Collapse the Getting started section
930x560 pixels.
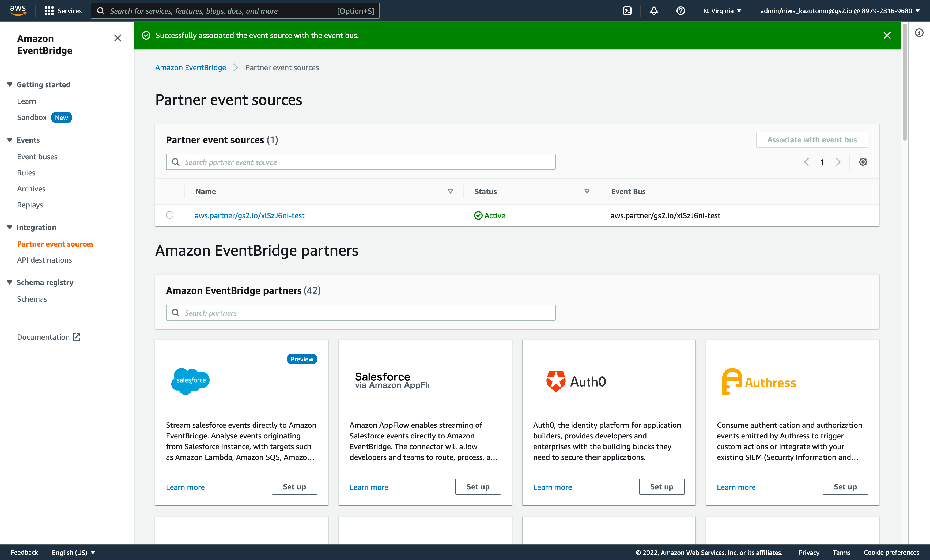10,85
